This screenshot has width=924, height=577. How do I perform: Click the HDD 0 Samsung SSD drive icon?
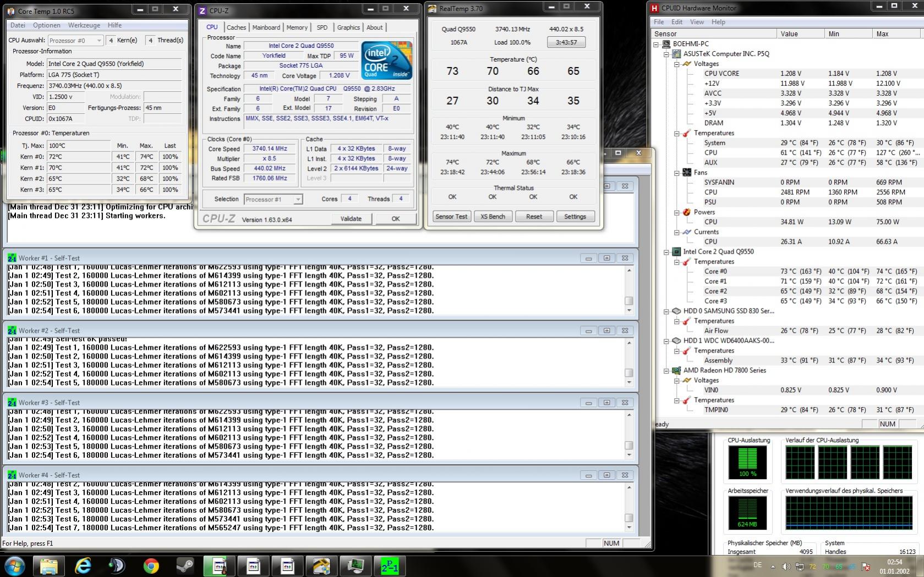tap(676, 311)
